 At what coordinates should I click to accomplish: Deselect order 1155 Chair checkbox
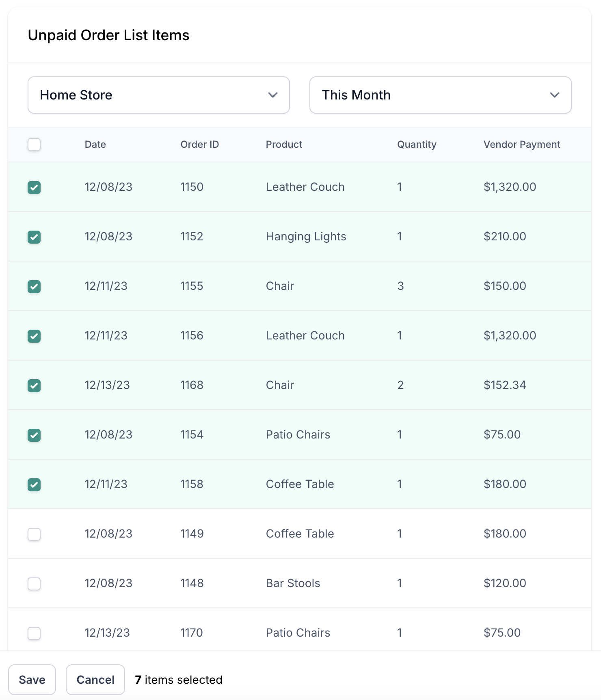coord(34,287)
